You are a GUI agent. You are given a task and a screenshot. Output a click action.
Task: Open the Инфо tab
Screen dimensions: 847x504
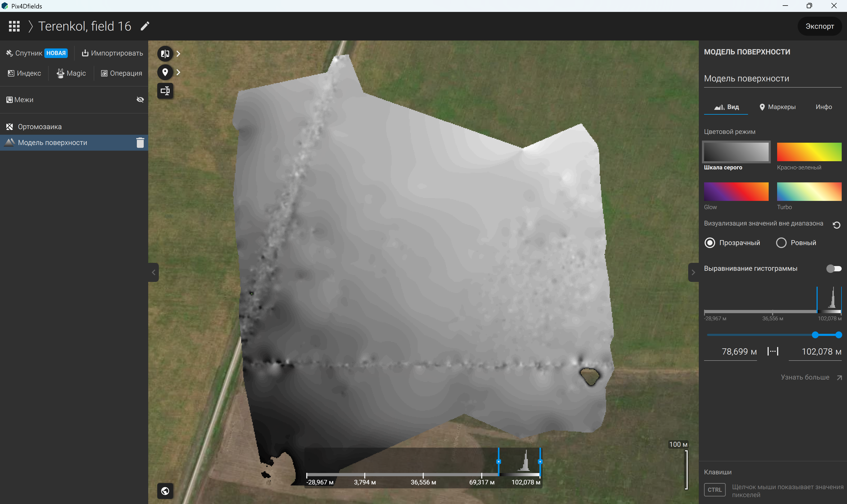click(823, 107)
